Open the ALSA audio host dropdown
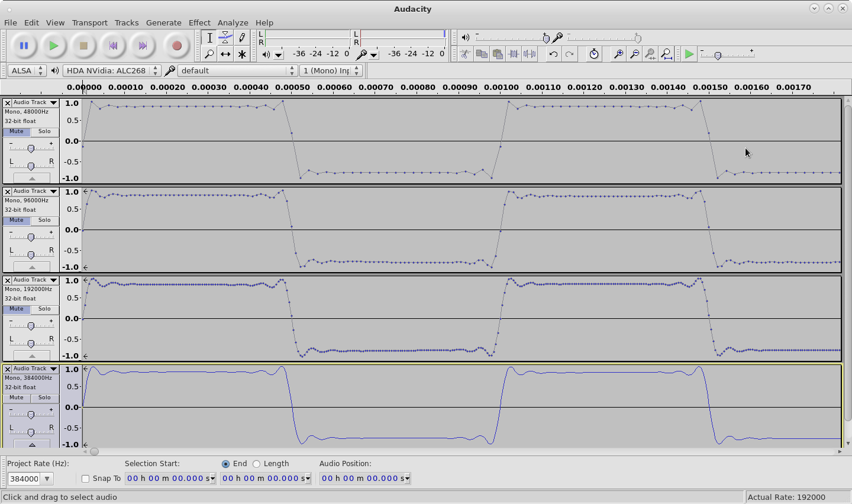 [27, 70]
